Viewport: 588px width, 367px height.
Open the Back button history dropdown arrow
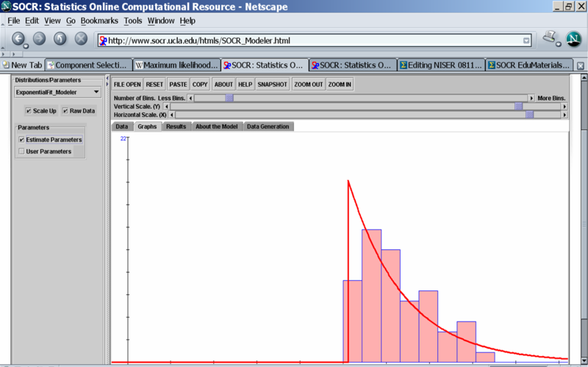pos(26,46)
